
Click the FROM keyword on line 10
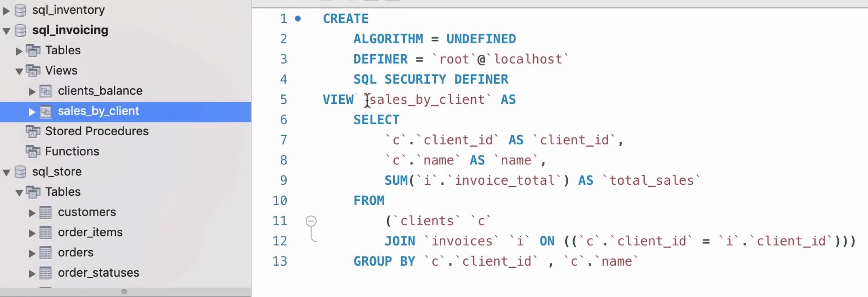click(369, 201)
